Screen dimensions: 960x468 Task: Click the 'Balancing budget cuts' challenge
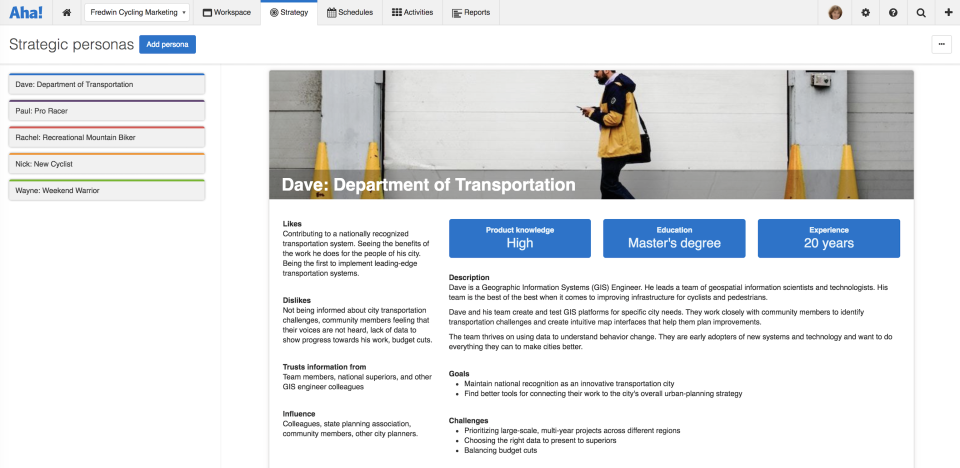coord(500,450)
